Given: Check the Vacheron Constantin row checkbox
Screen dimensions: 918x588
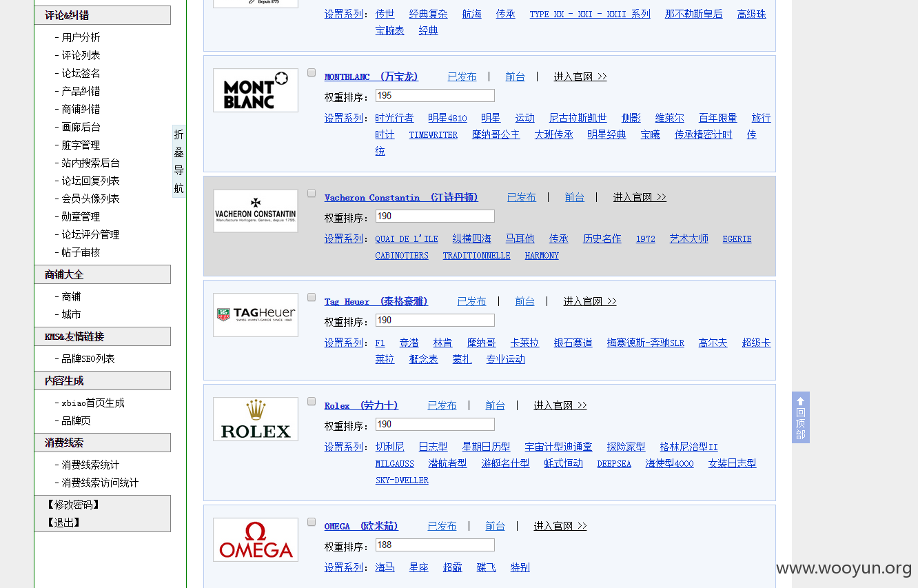Looking at the screenshot, I should [x=312, y=193].
